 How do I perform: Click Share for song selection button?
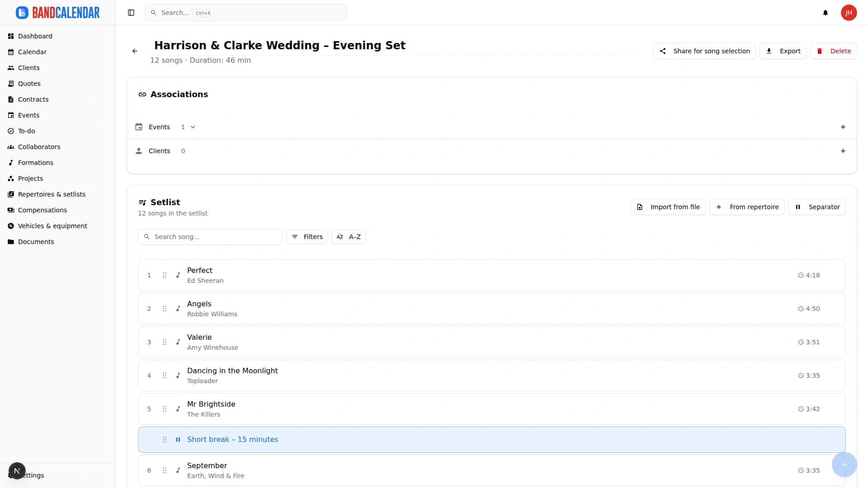pyautogui.click(x=704, y=51)
